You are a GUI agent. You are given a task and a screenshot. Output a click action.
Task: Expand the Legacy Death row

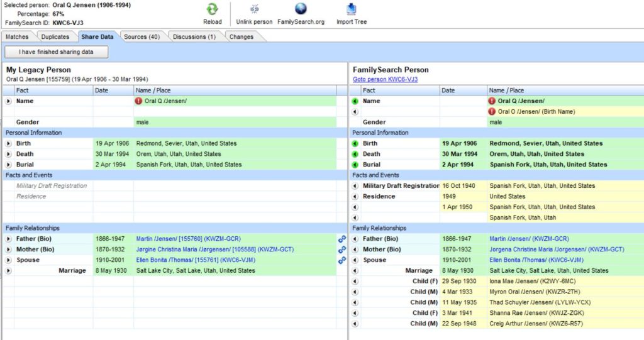9,154
